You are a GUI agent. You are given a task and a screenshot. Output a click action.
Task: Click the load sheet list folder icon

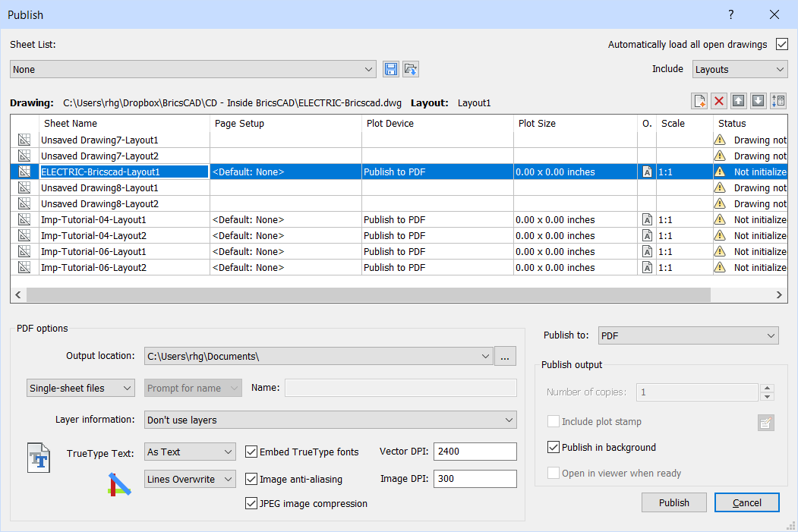coord(411,69)
